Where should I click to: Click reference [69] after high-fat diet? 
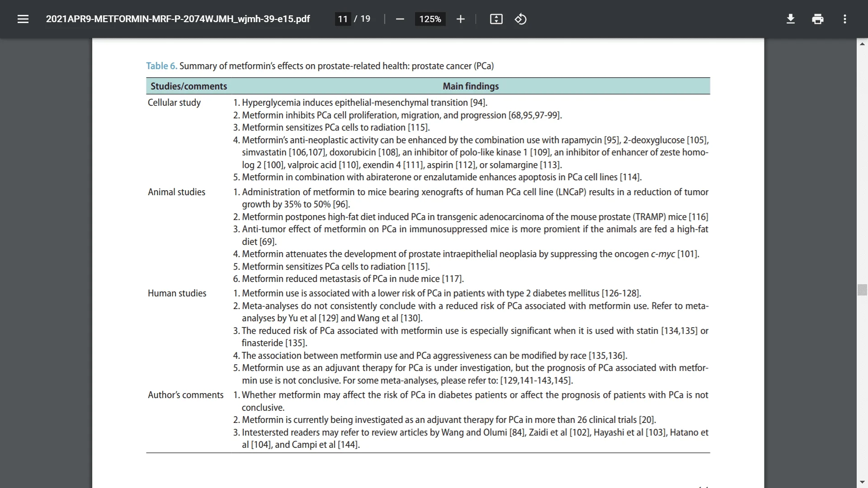(268, 242)
